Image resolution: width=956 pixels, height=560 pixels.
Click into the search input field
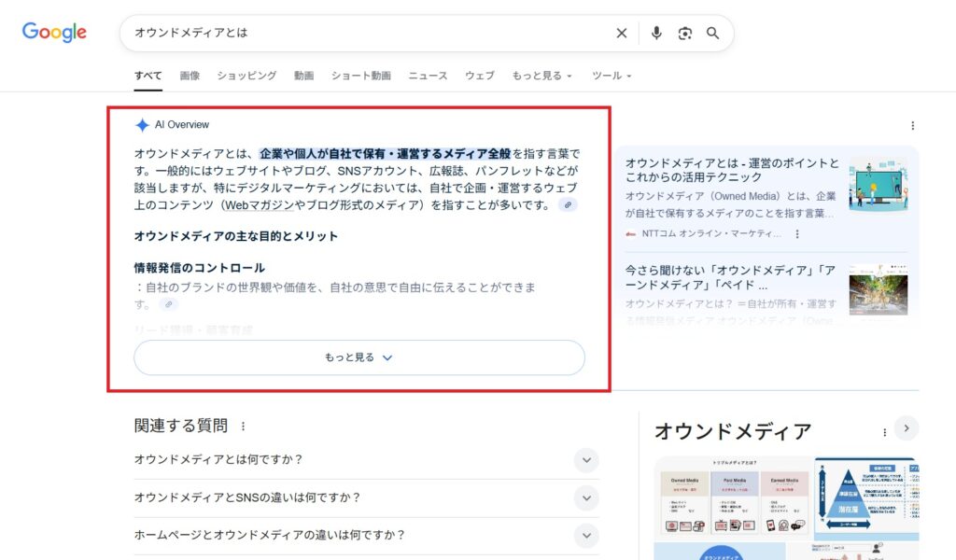click(x=364, y=34)
